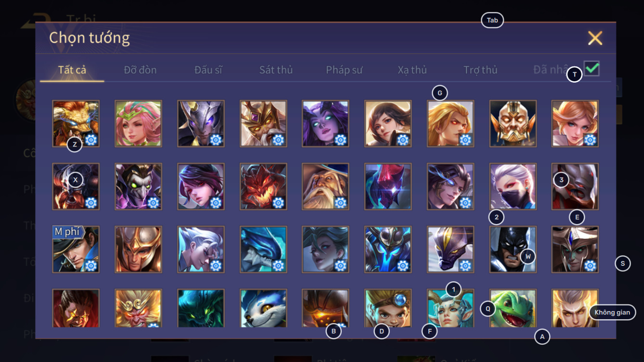Open the Đấu sĩ tab
Image resolution: width=644 pixels, height=362 pixels.
tap(208, 70)
